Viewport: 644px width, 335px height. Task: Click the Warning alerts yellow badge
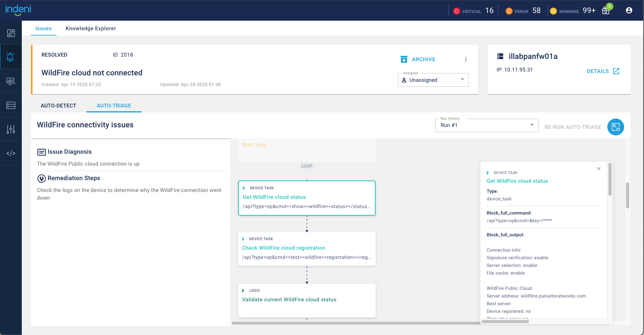point(553,11)
